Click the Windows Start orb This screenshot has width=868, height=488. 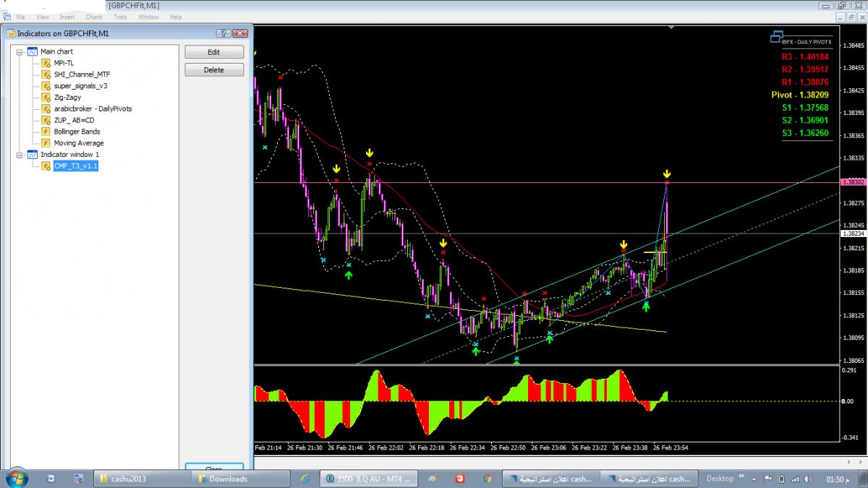coord(16,478)
